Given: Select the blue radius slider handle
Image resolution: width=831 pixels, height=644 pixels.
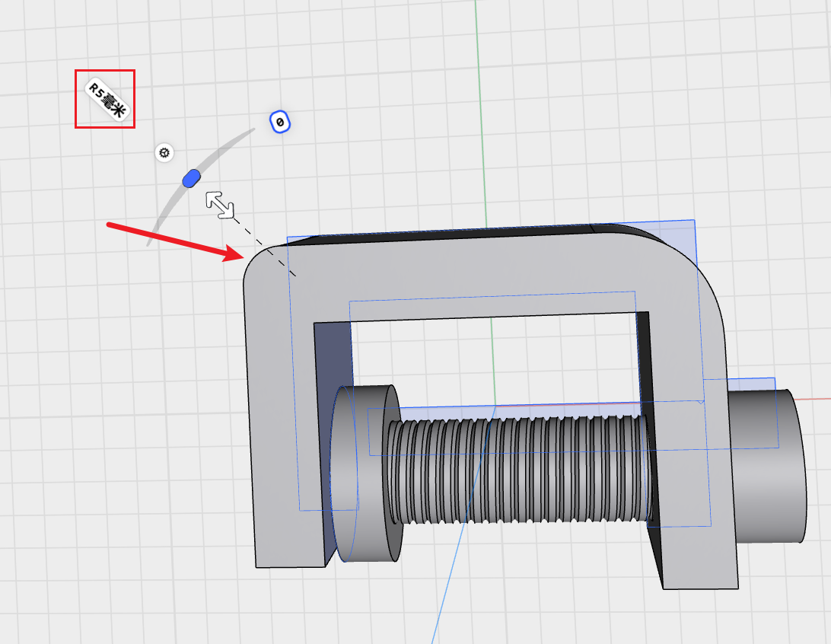Looking at the screenshot, I should click(191, 179).
